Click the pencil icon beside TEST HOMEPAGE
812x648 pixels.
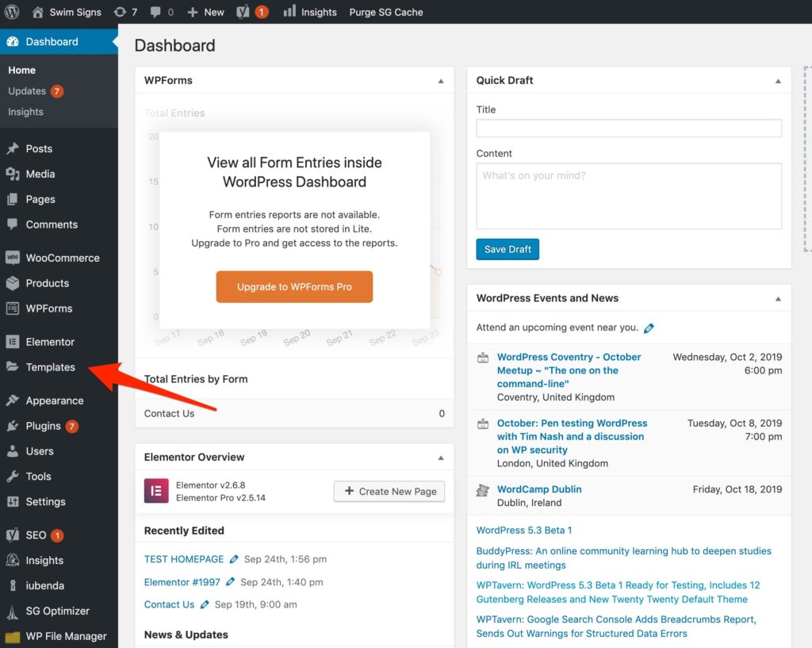234,559
